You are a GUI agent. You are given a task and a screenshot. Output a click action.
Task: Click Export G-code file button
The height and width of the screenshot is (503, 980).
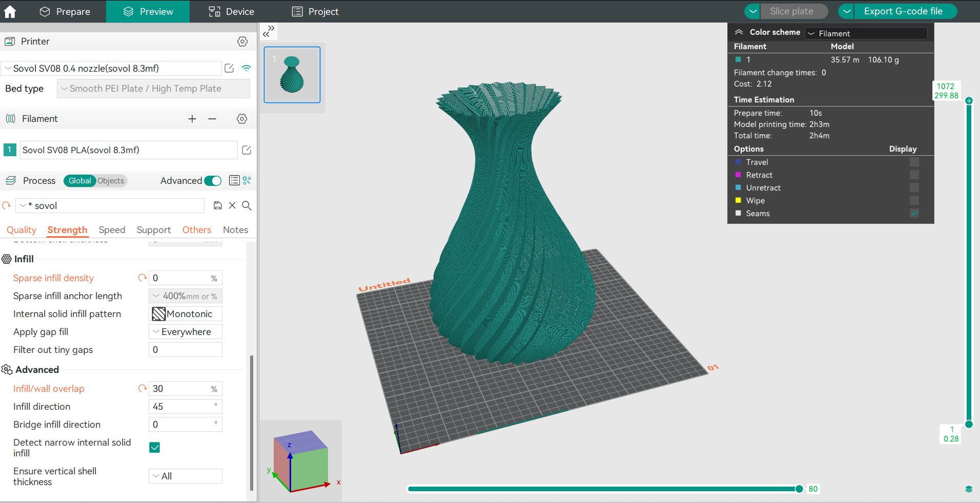[903, 11]
